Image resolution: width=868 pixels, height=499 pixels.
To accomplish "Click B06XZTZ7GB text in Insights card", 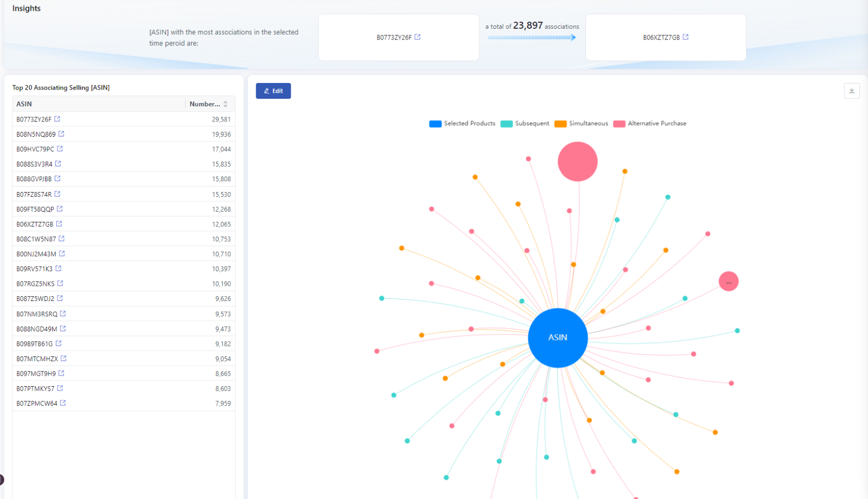I will [661, 37].
